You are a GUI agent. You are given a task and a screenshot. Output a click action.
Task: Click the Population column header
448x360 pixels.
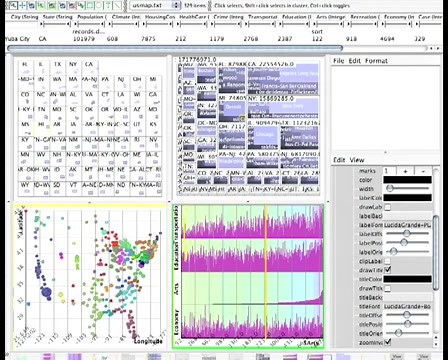(x=92, y=17)
